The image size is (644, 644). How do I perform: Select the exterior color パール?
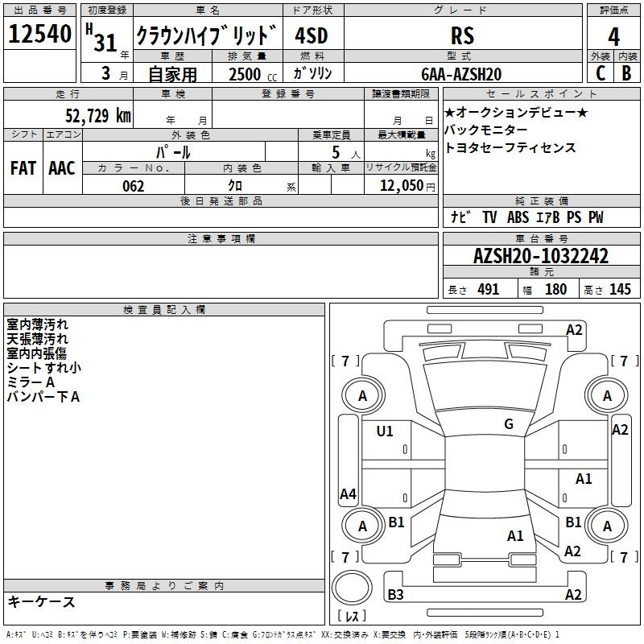pos(173,152)
